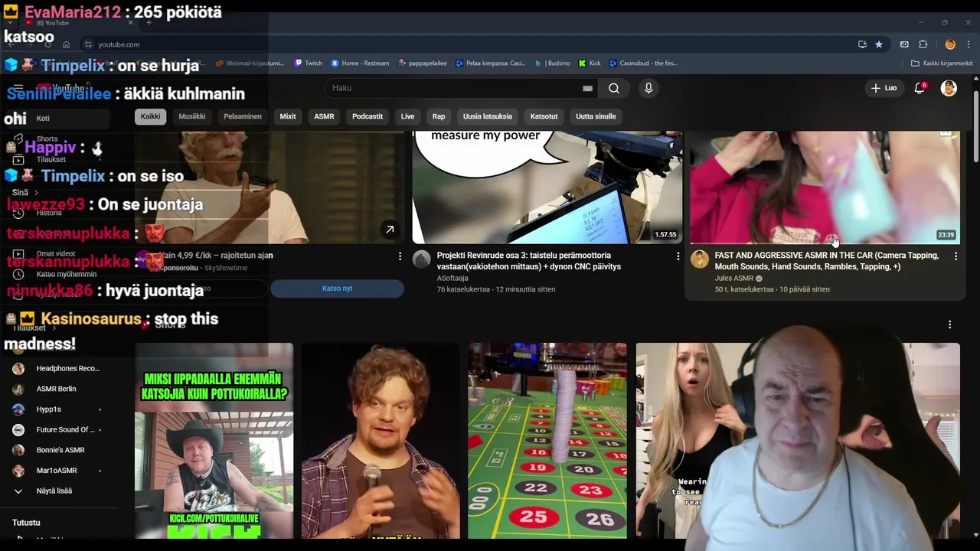Open more options for FAST AND AGGRESSIVE ASMR video

tap(955, 256)
